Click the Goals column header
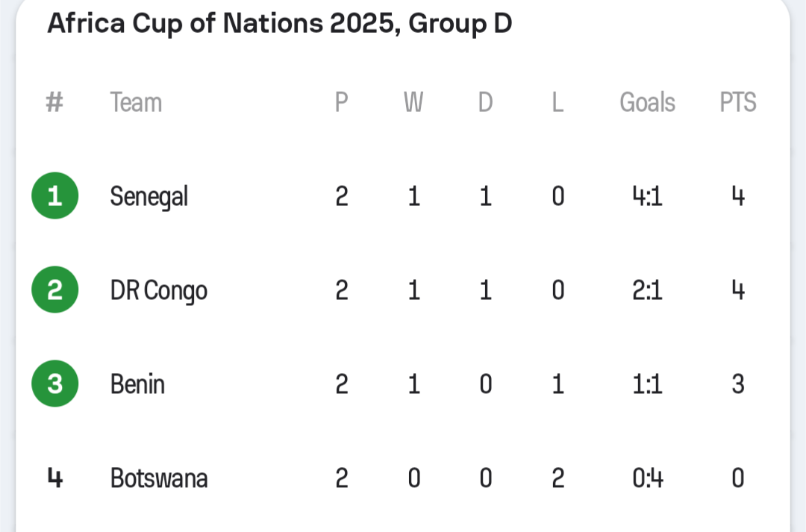 647,102
